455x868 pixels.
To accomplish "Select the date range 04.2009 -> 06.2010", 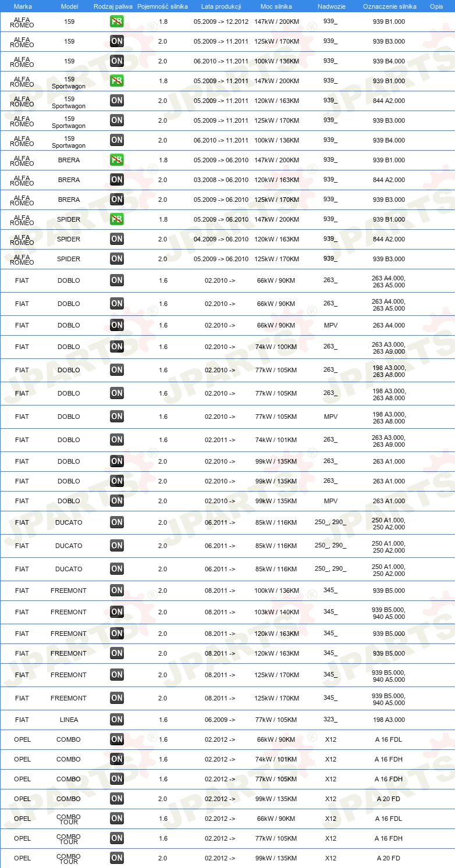I will point(221,239).
